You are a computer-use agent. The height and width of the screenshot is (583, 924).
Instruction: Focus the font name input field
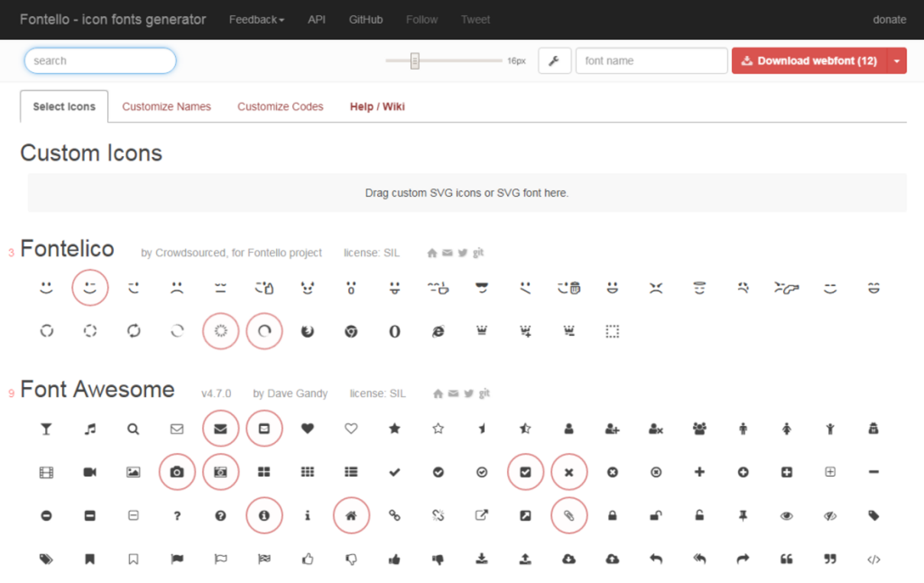coord(651,61)
